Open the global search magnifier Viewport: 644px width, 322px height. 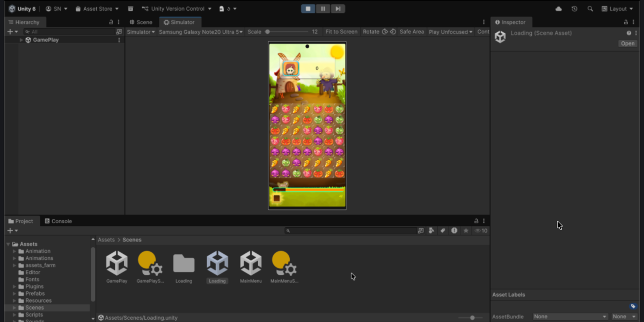coord(590,9)
